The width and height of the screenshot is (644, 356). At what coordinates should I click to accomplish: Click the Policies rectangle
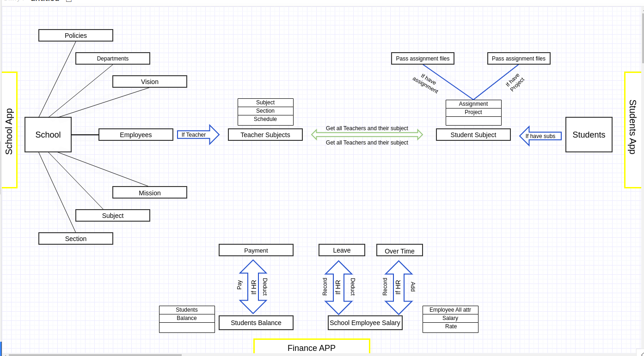[75, 35]
